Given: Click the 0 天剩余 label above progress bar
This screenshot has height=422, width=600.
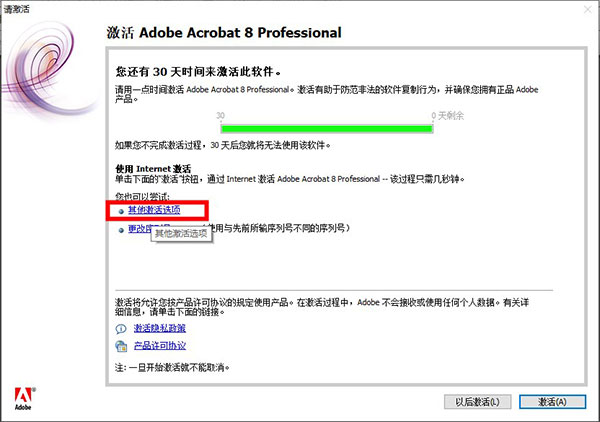Looking at the screenshot, I should coord(446,116).
